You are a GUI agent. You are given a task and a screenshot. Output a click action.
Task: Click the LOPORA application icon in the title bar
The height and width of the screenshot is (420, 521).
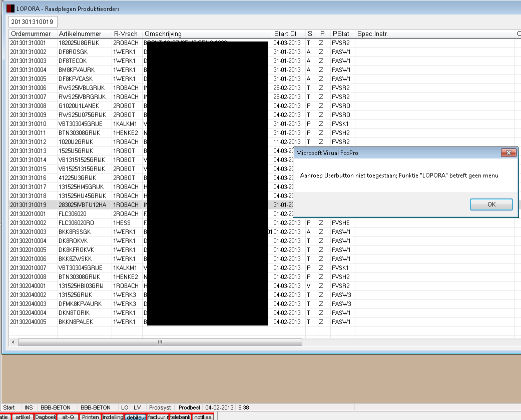point(11,8)
